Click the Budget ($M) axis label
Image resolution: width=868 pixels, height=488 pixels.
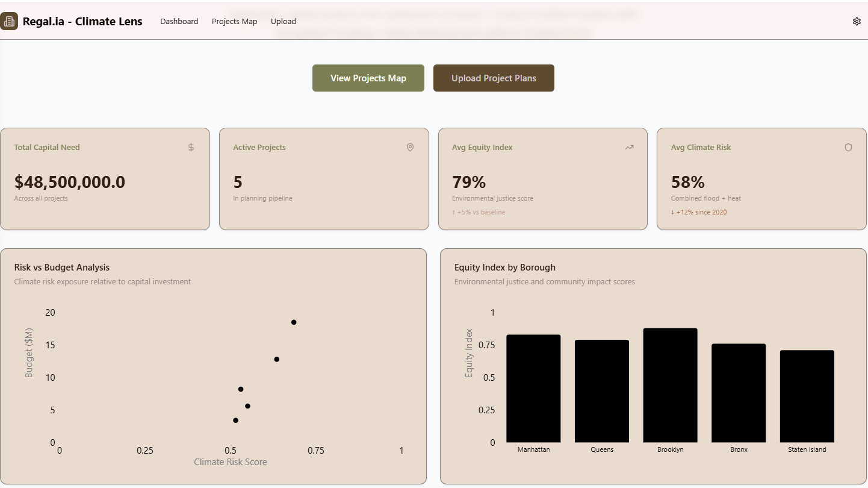coord(29,352)
